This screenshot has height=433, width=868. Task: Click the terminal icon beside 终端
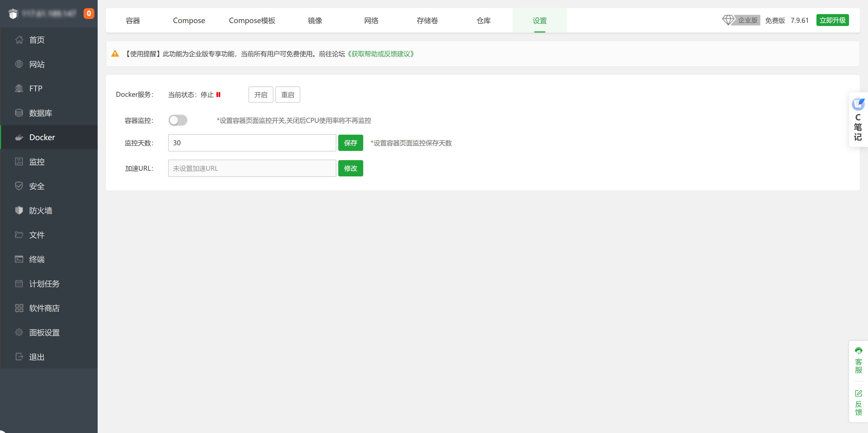[x=19, y=259]
